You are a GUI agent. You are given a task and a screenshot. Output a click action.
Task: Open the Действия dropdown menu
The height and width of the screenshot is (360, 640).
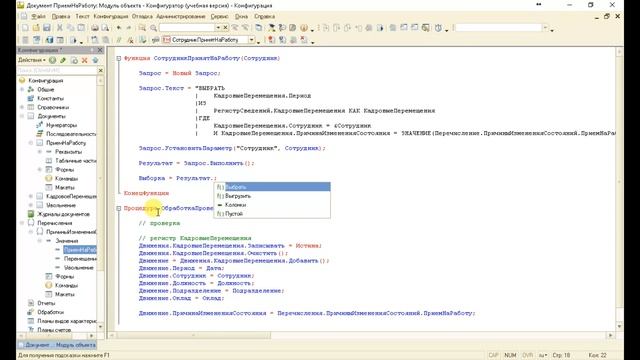pos(32,60)
